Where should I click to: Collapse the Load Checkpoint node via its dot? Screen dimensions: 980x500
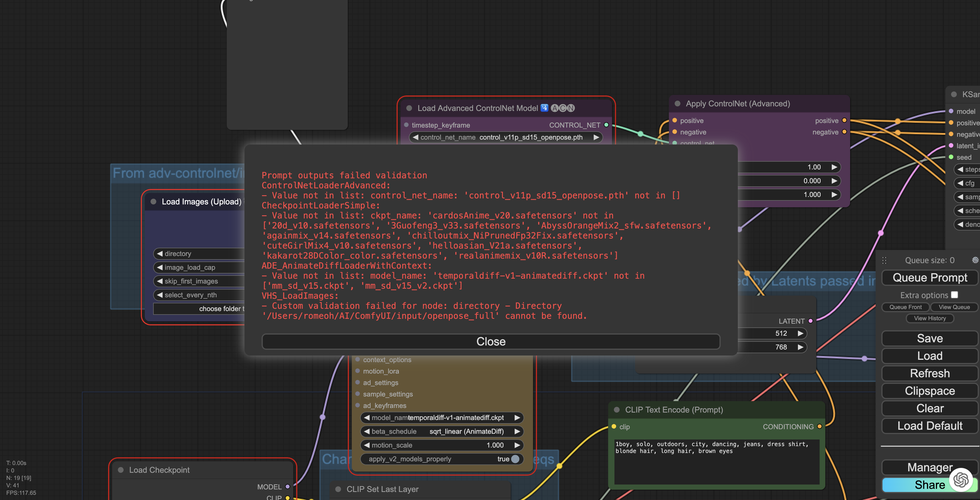(x=121, y=470)
